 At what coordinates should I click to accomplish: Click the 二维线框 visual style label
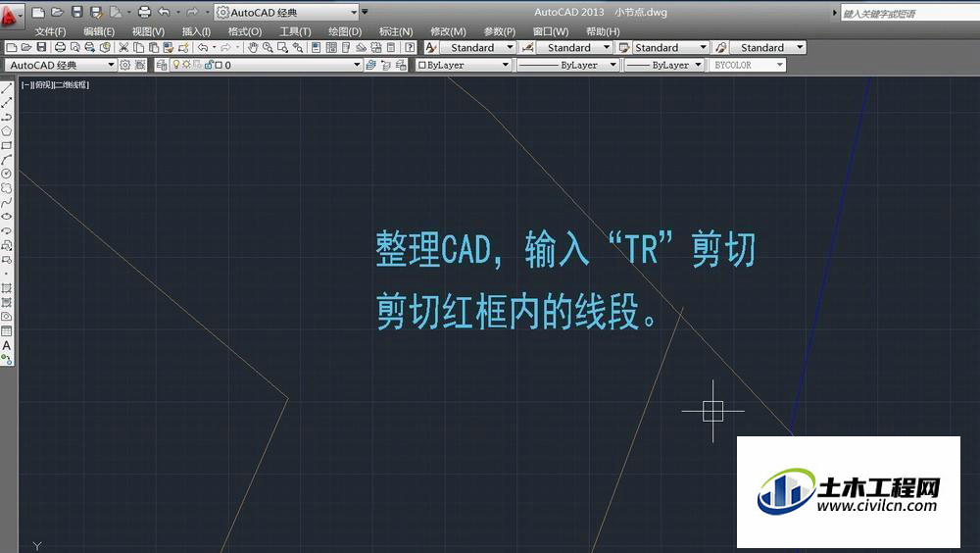71,85
